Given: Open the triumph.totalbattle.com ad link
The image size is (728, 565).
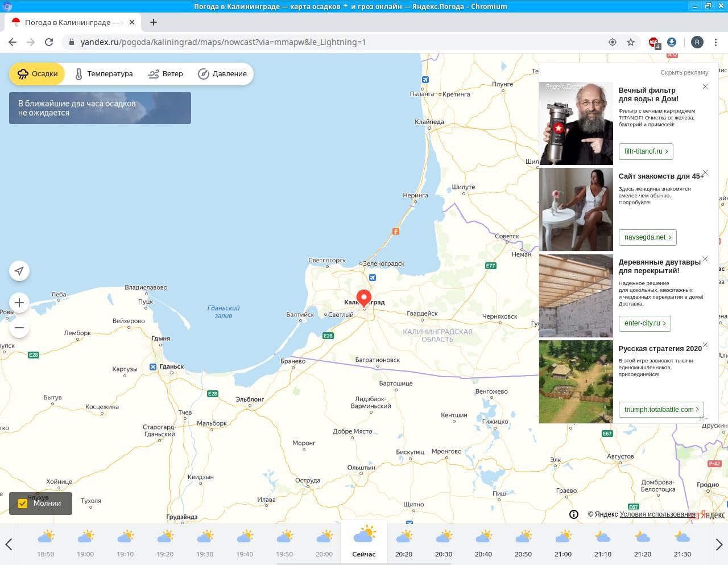Looking at the screenshot, I should pos(661,409).
